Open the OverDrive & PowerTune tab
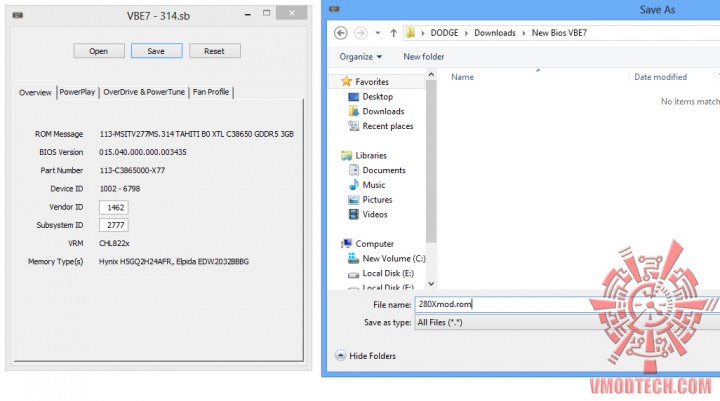The image size is (720, 401). tap(144, 92)
